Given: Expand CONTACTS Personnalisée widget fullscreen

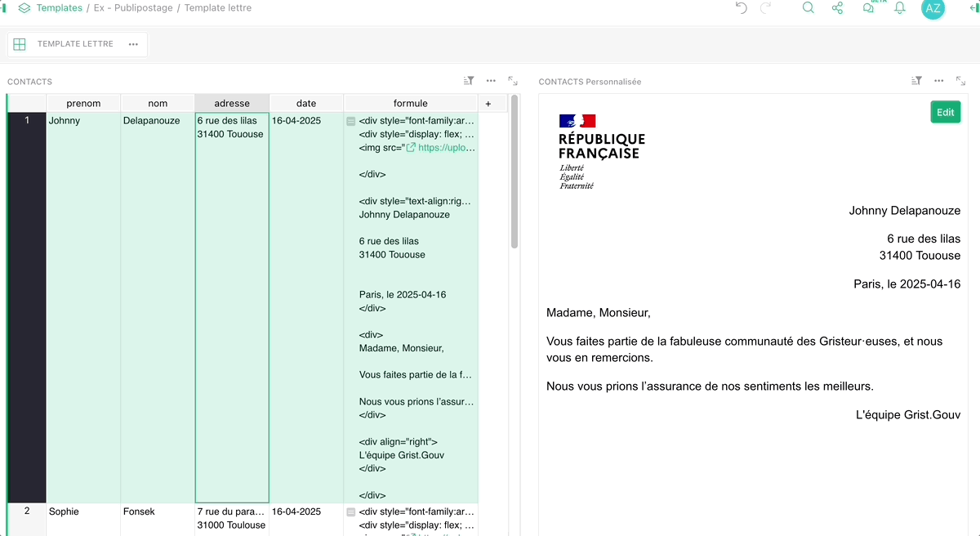Looking at the screenshot, I should (960, 81).
